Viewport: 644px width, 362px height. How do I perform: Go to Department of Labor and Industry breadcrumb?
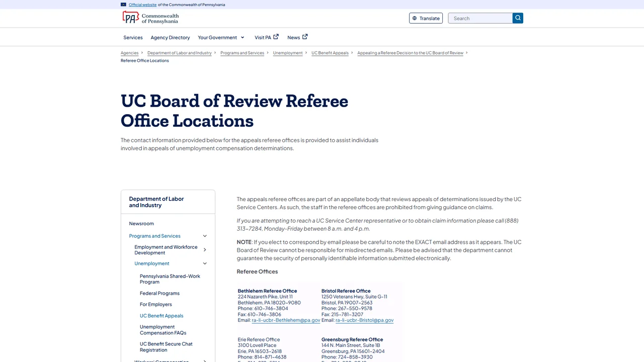point(180,53)
